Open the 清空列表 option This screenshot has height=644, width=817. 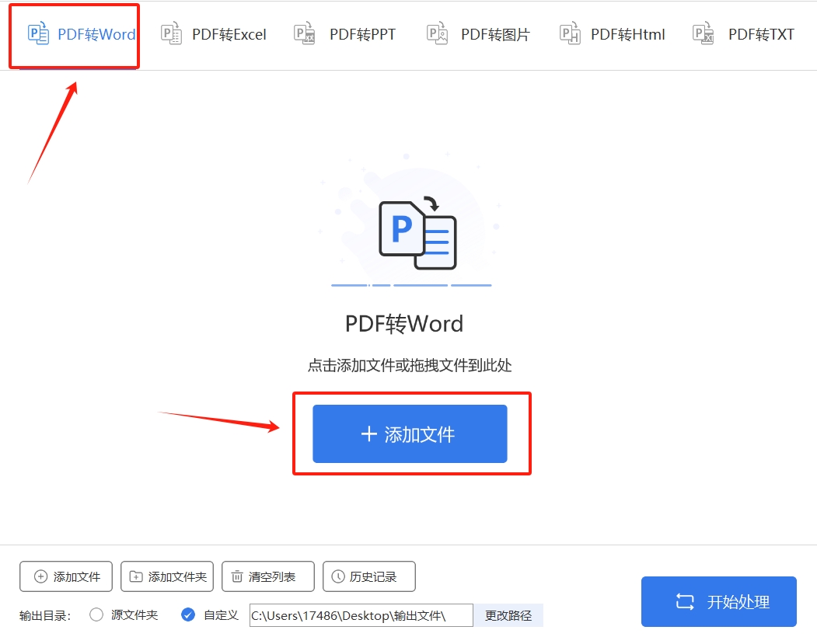pos(268,576)
